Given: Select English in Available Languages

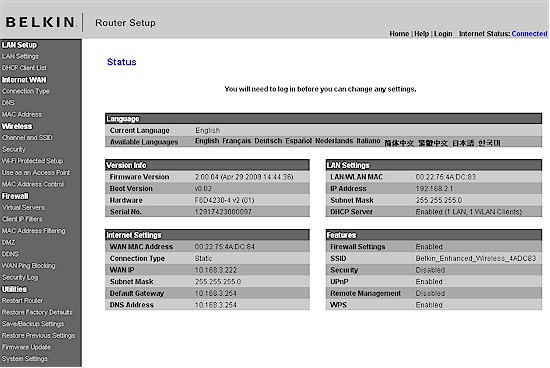Looking at the screenshot, I should click(x=207, y=141).
